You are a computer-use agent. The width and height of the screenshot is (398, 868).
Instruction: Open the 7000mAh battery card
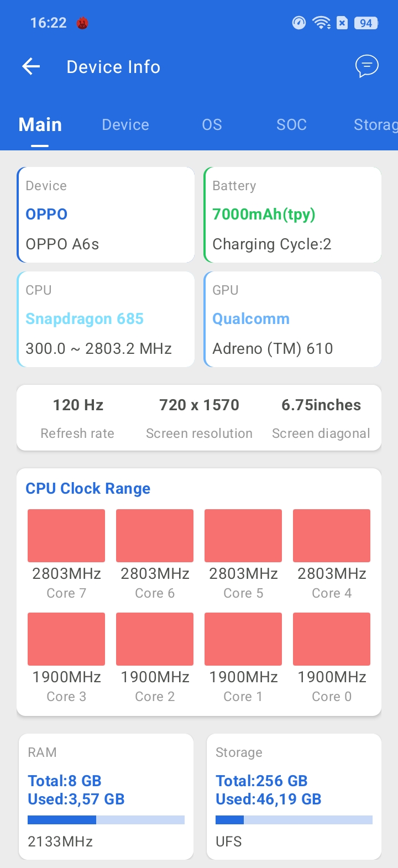[x=292, y=215]
